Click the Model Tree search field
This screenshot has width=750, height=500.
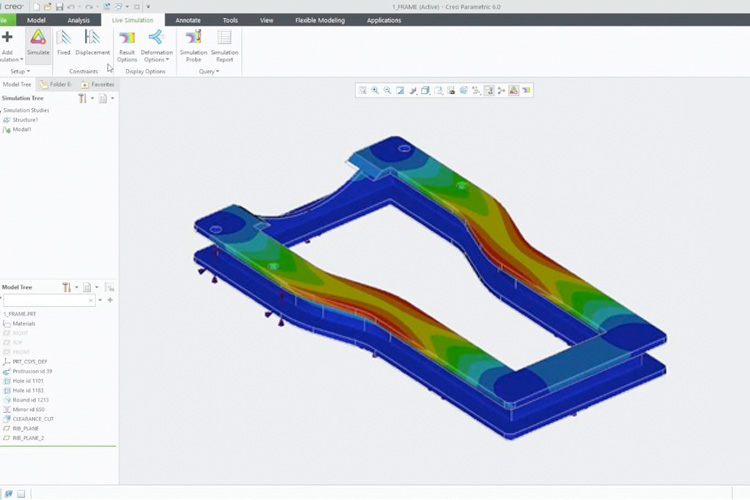pyautogui.click(x=50, y=300)
